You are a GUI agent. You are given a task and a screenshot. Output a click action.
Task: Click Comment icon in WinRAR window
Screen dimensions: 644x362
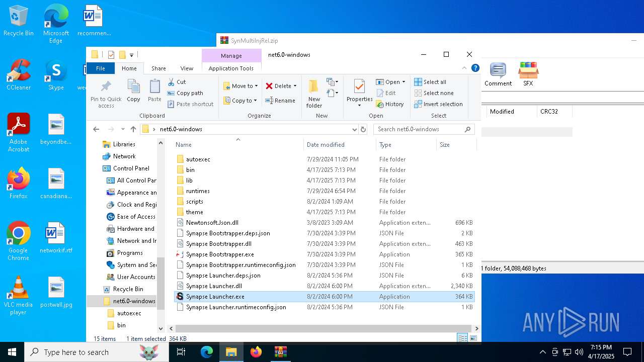pyautogui.click(x=498, y=74)
